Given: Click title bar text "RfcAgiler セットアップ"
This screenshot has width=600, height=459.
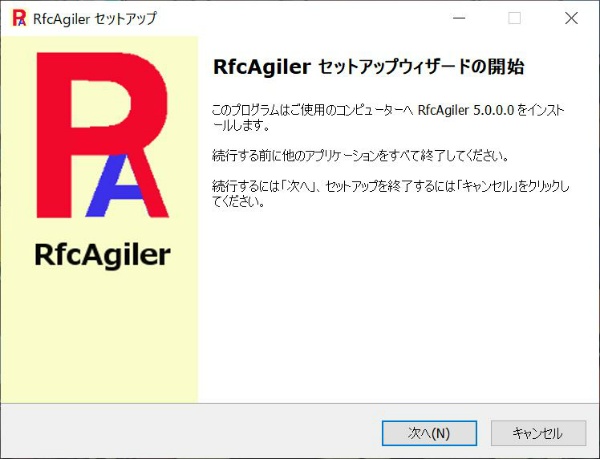Looking at the screenshot, I should point(95,18).
